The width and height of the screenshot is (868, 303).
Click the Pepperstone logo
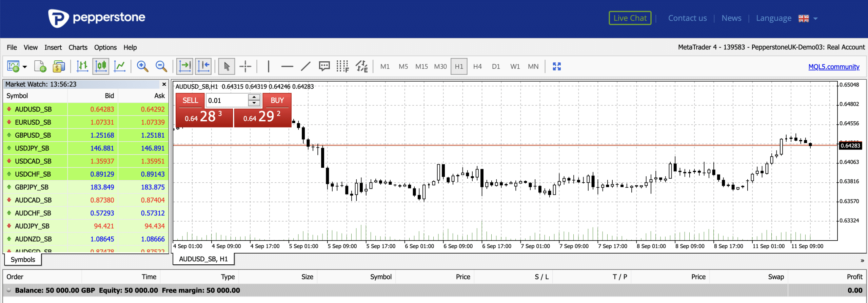(97, 18)
